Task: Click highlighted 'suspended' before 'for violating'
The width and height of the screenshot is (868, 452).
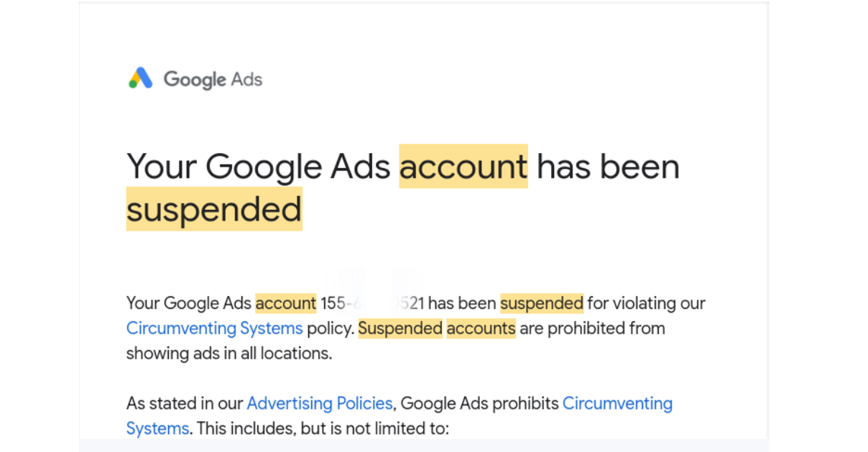Action: (542, 303)
